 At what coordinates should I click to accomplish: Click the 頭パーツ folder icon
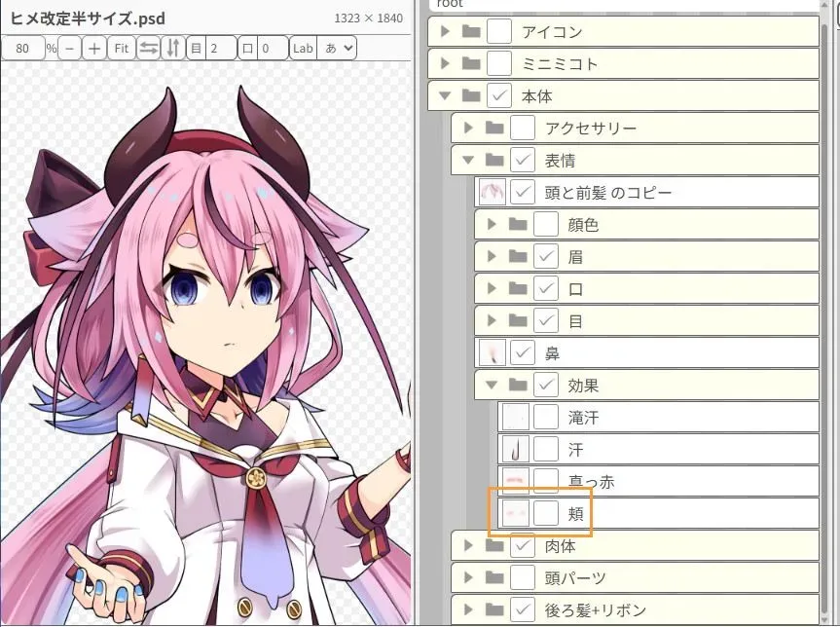click(494, 578)
